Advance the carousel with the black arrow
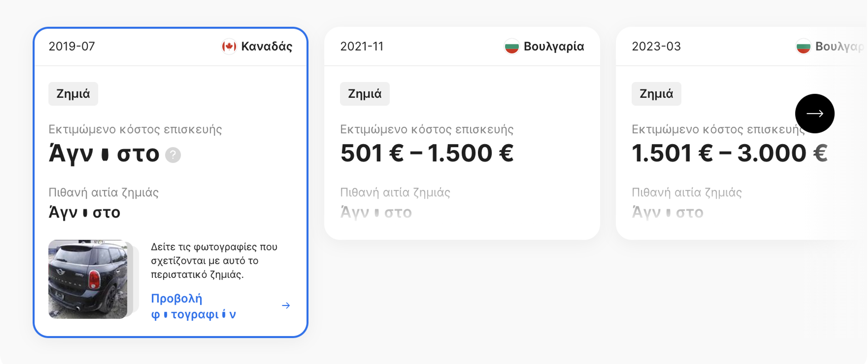 click(815, 114)
